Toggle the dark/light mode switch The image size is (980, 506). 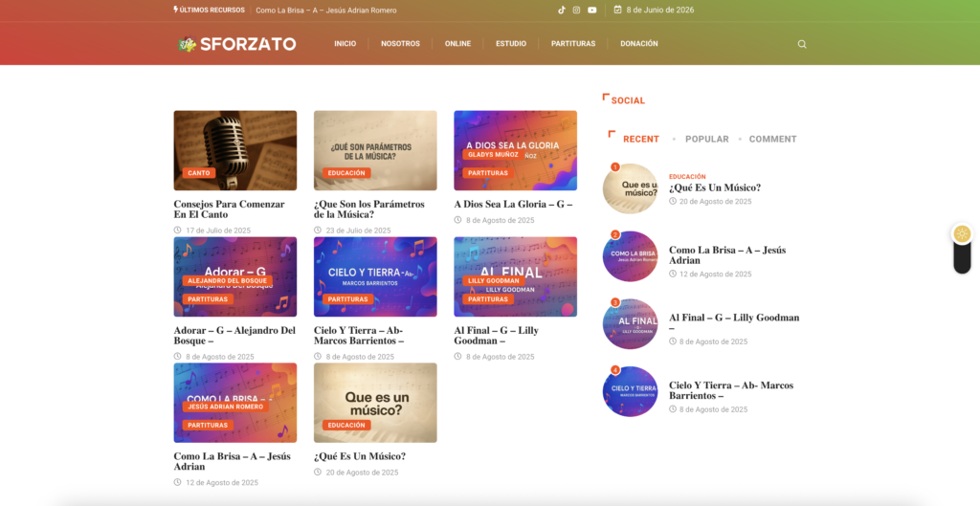[962, 248]
